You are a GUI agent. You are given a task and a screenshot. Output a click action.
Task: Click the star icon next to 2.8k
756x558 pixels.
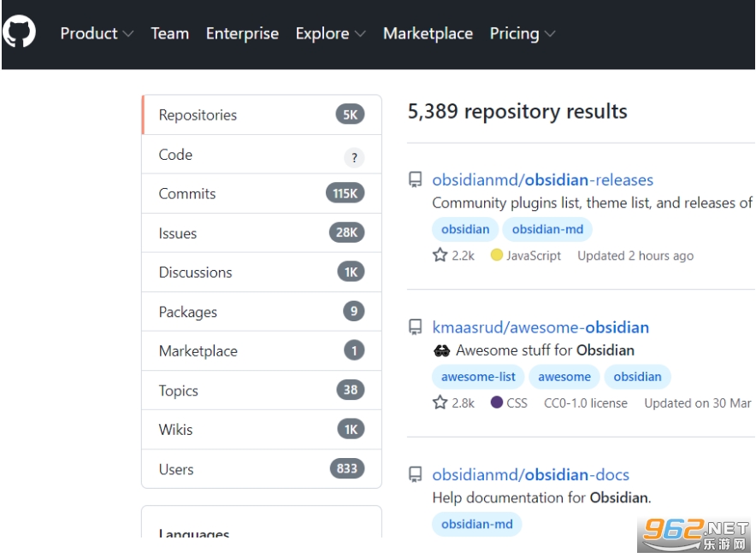pyautogui.click(x=440, y=402)
